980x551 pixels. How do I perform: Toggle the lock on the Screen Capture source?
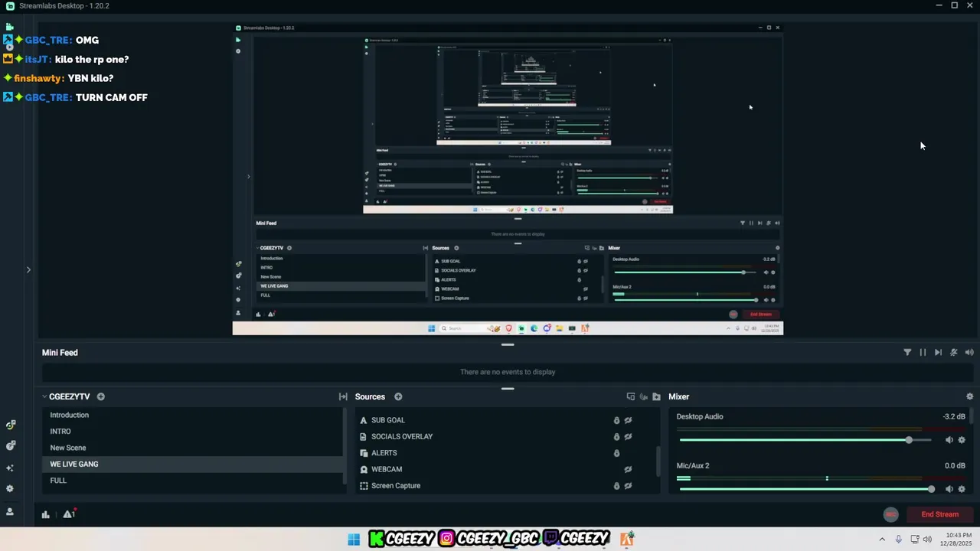(x=616, y=485)
